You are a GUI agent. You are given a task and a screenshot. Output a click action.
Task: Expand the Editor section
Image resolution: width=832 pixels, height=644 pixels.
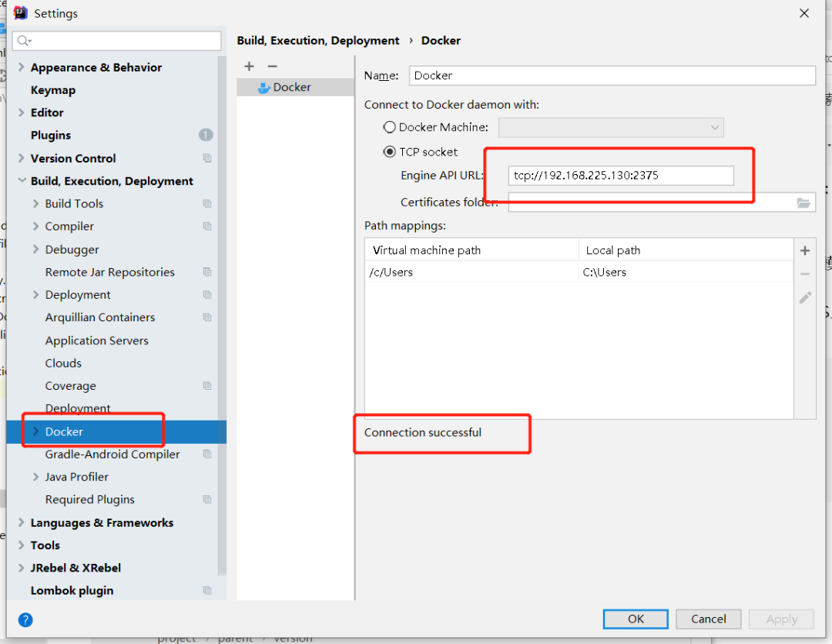point(22,112)
